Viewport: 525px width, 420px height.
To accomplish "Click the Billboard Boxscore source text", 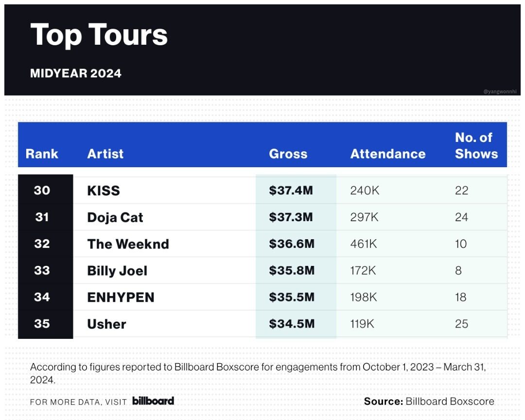I will 450,402.
